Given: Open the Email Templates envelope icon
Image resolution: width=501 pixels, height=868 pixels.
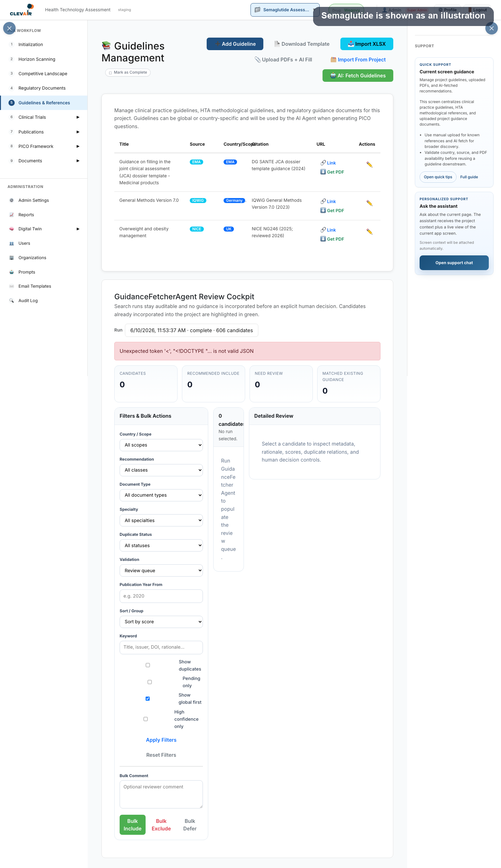Looking at the screenshot, I should pos(11,286).
